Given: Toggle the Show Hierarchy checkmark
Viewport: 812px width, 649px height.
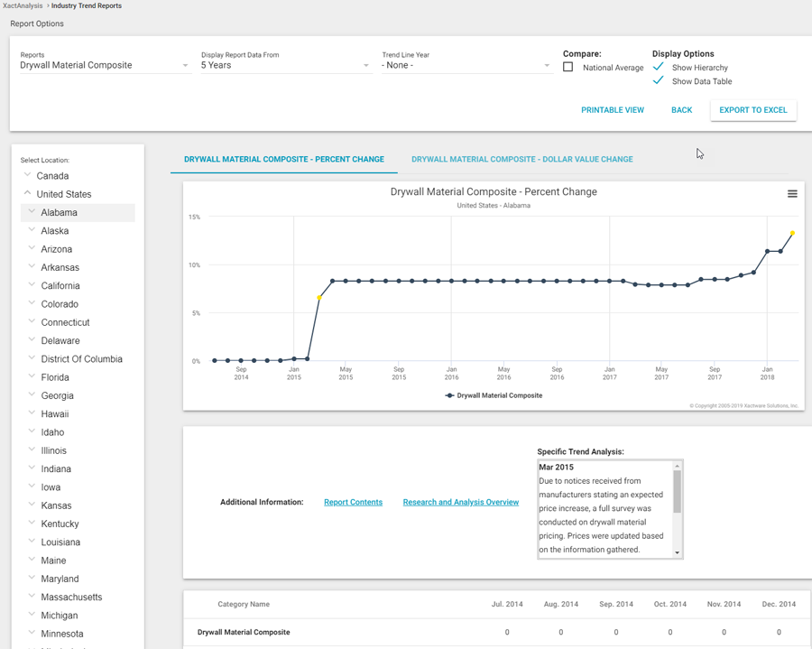Looking at the screenshot, I should point(659,68).
